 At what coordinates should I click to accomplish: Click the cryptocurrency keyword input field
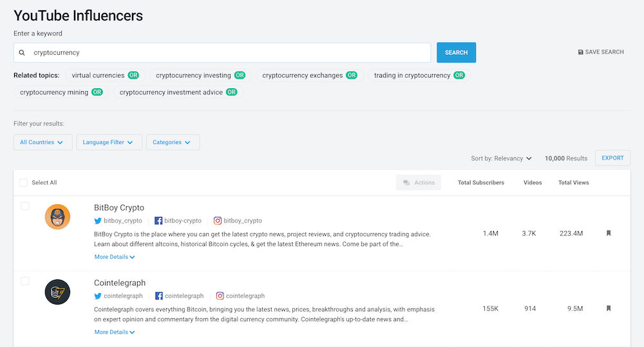click(222, 53)
